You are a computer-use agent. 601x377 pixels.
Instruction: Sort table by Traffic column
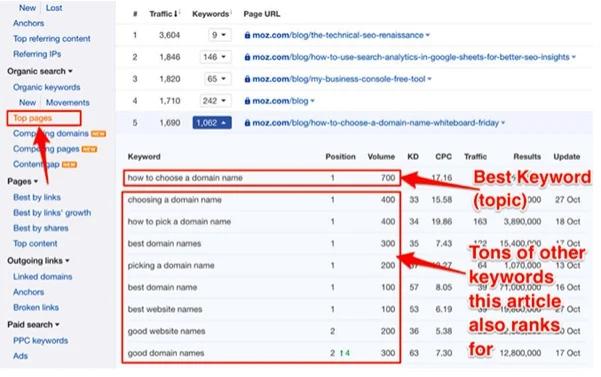coord(164,14)
